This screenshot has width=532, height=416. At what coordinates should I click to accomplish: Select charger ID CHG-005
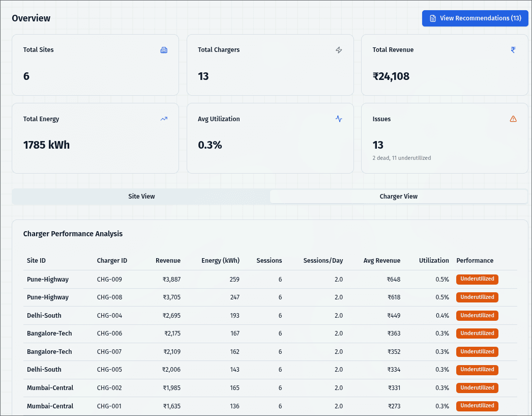point(109,370)
